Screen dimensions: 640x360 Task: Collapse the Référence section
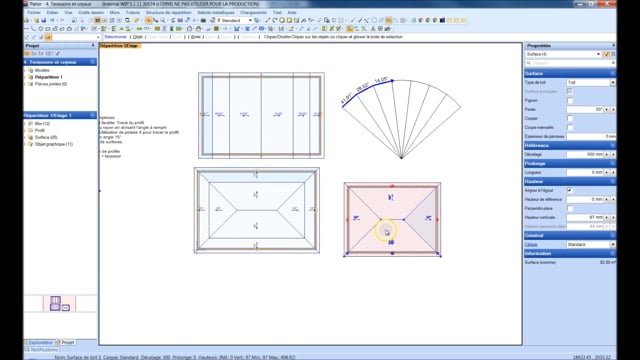[x=612, y=145]
